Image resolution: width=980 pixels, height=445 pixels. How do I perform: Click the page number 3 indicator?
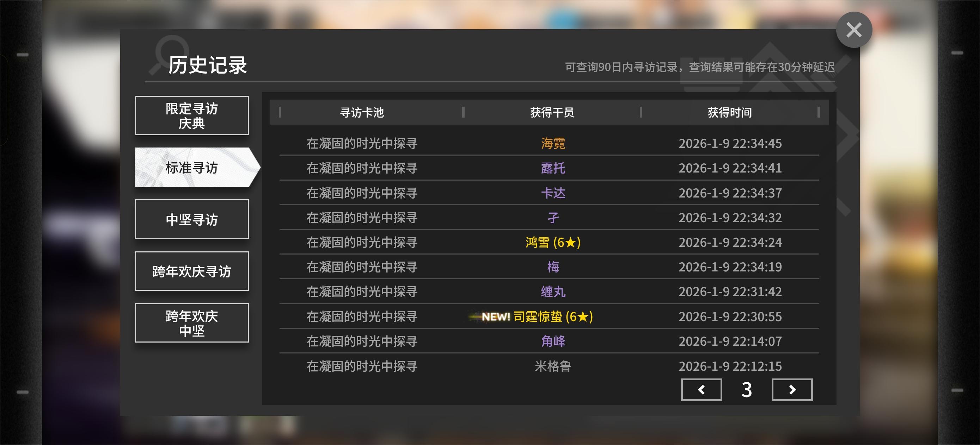click(x=746, y=389)
